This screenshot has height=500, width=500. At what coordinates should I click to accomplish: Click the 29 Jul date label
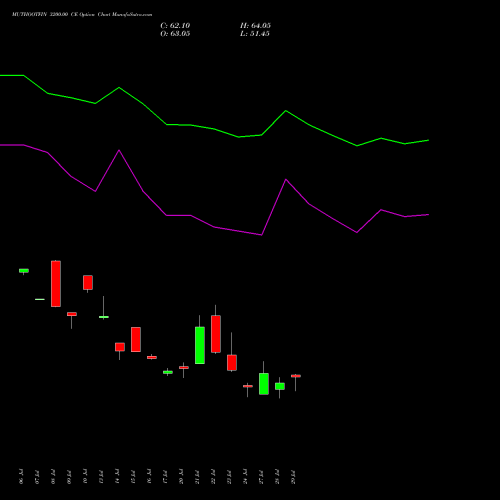click(293, 477)
